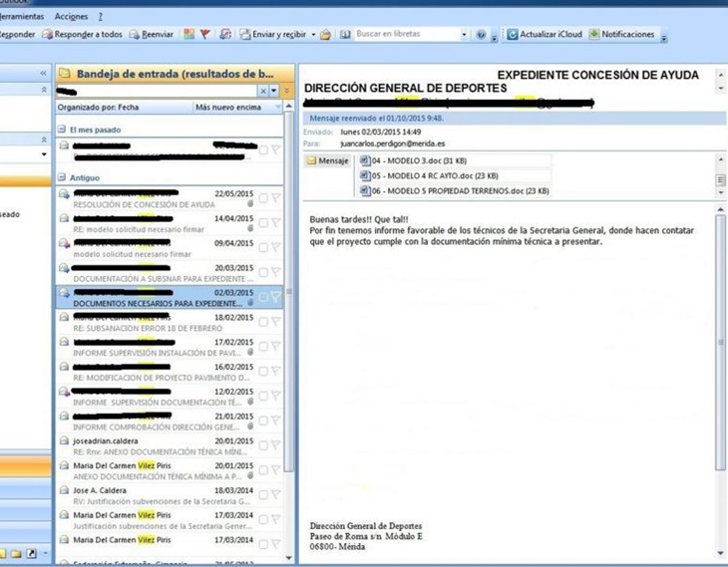Viewport: 728px width, 567px height.
Task: Open the folder list icon at navigation bottom
Action: pyautogui.click(x=16, y=553)
